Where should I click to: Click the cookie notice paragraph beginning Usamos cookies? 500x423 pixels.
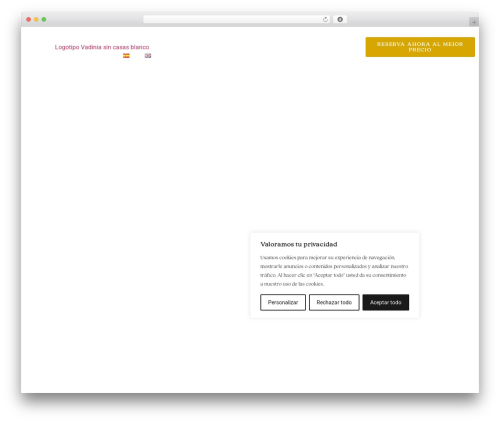point(334,271)
